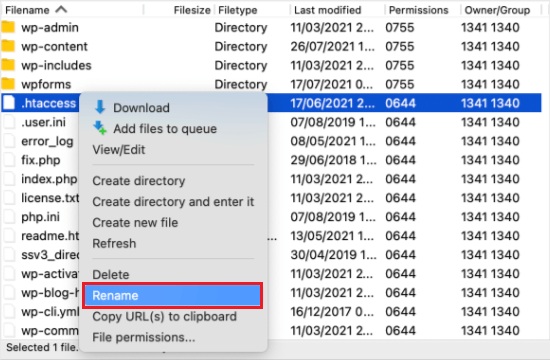Select Copy URL(s) to clipboard

(165, 316)
